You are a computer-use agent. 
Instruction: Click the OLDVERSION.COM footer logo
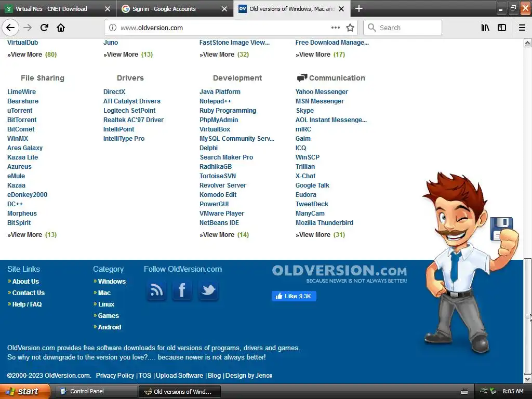point(339,273)
